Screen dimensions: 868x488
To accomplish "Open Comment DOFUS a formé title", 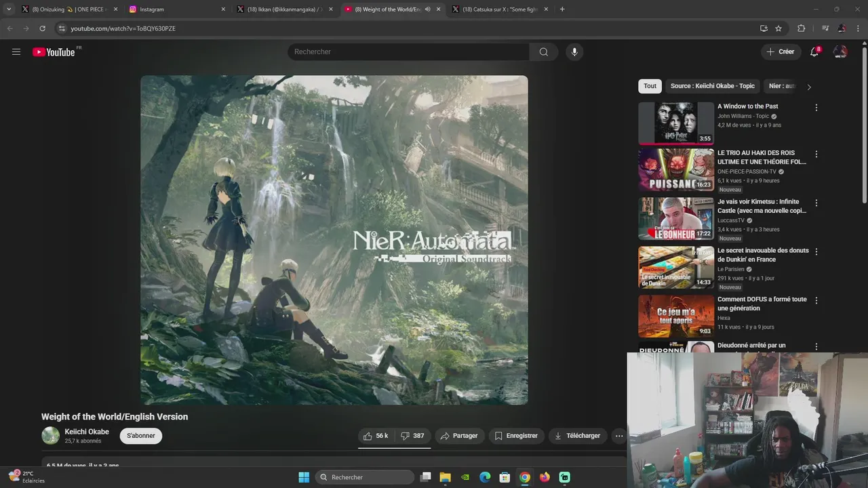I will pos(762,304).
